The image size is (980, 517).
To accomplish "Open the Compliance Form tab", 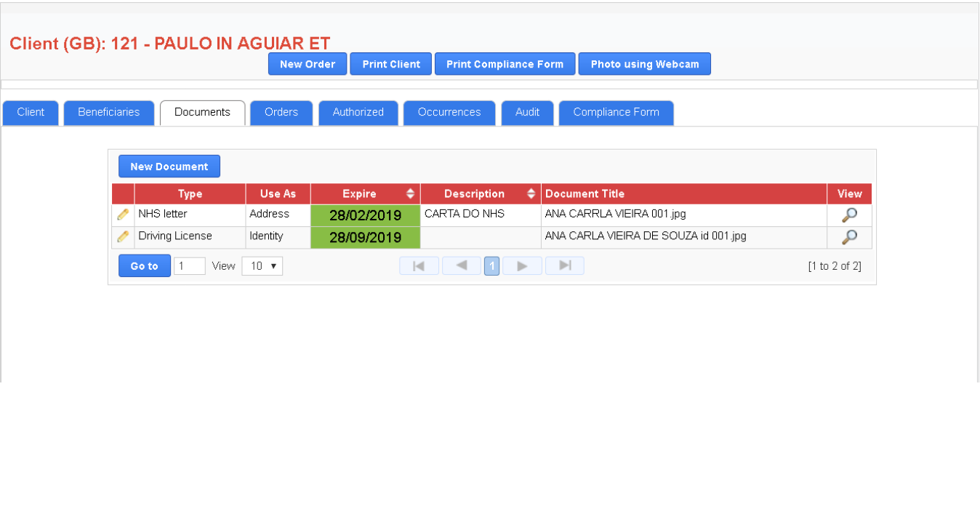I will click(616, 113).
